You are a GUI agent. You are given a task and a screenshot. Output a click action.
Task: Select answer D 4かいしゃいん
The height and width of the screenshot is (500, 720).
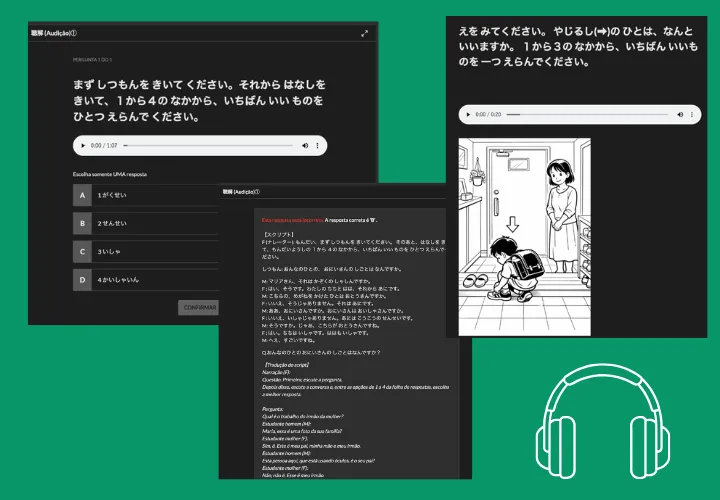[146, 280]
